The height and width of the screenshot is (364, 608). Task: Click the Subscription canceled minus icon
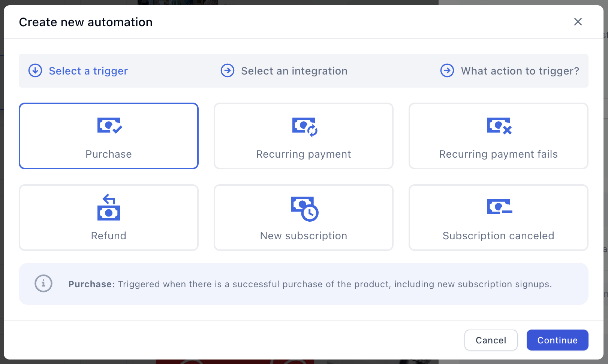(499, 207)
